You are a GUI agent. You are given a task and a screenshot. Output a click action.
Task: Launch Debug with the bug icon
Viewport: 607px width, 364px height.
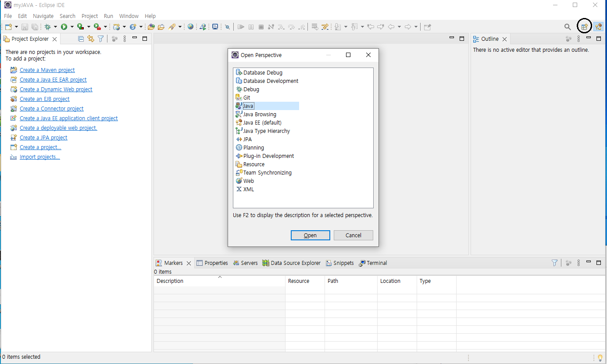click(x=47, y=27)
